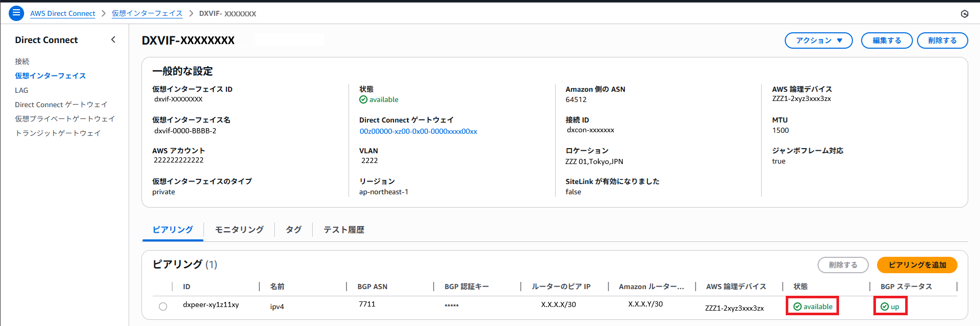980x326 pixels.
Task: Switch to the タグ tab
Action: pos(293,230)
